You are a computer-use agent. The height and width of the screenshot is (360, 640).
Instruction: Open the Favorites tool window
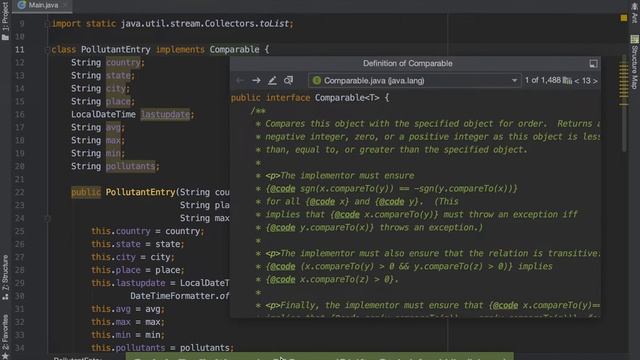click(5, 336)
